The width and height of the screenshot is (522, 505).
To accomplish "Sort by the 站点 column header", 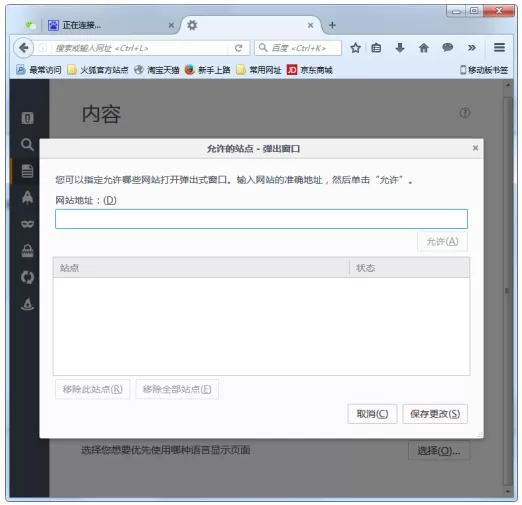I will 201,268.
